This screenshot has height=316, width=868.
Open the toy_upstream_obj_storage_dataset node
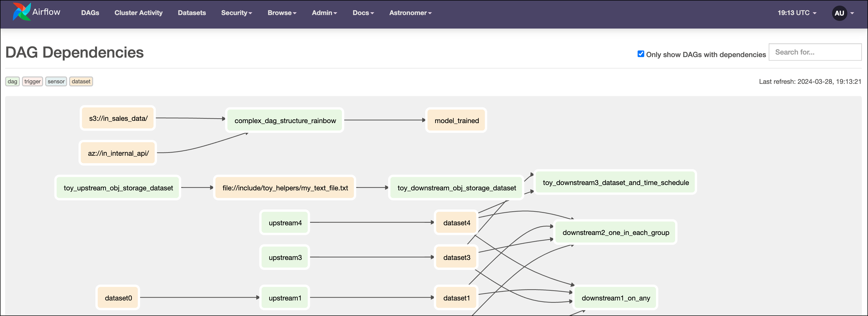coord(118,188)
